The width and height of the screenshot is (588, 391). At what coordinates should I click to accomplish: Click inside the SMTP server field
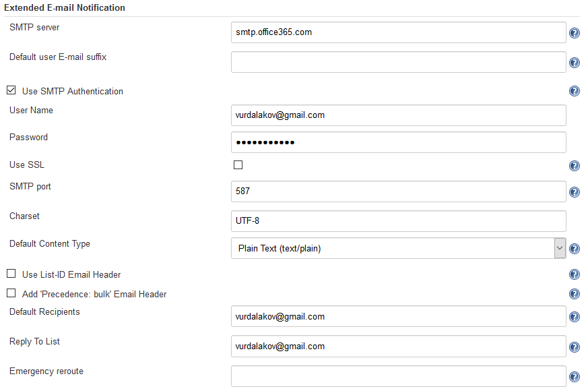[x=397, y=32]
